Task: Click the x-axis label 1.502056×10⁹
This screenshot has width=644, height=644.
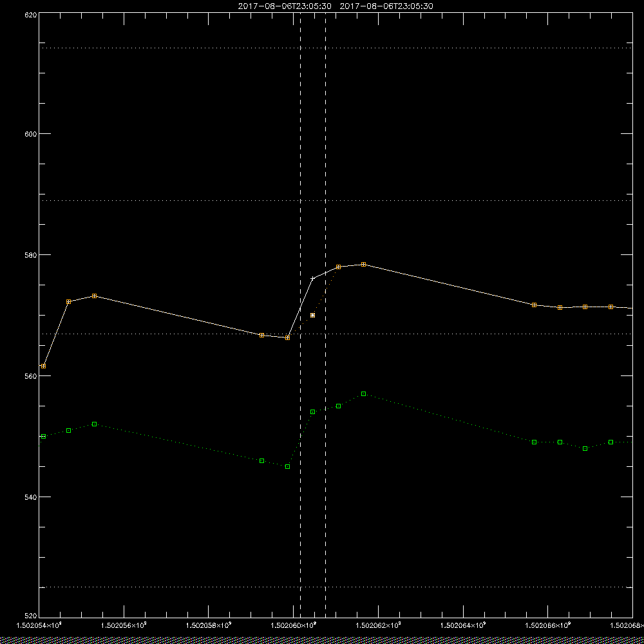Action: (x=124, y=625)
